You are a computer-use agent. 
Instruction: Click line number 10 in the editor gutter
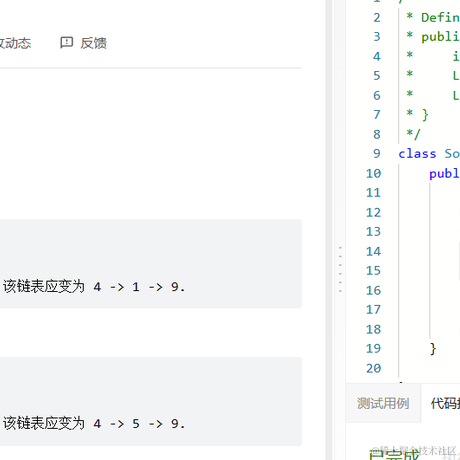pyautogui.click(x=373, y=173)
